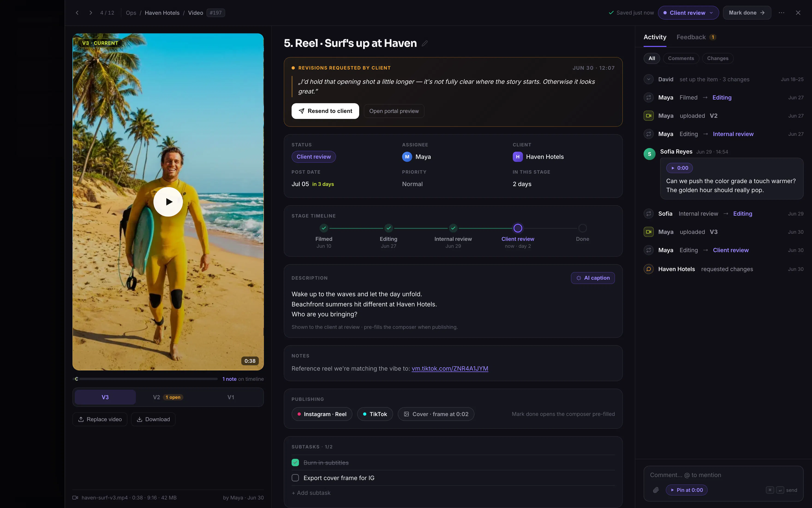Click the Done stage marker
This screenshot has height=508, width=812.
(582, 228)
